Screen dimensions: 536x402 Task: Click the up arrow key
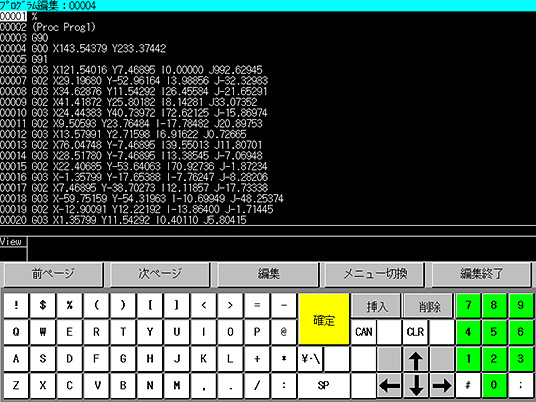[416, 359]
